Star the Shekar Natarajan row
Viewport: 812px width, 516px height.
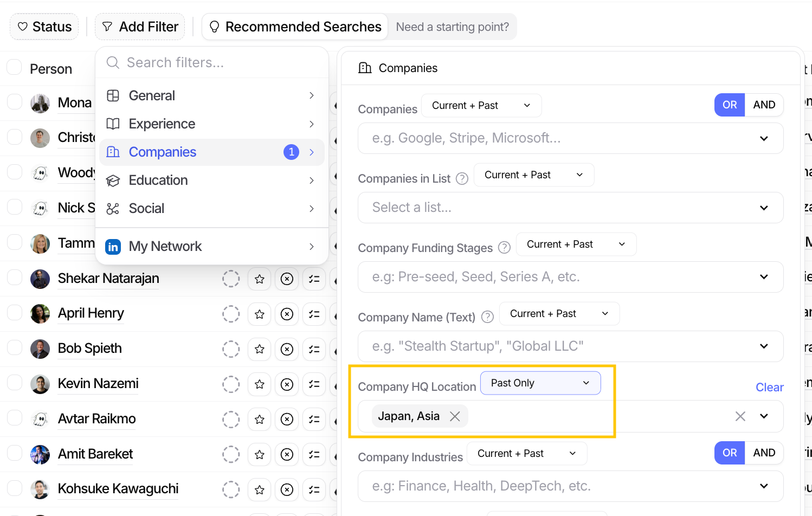(260, 279)
